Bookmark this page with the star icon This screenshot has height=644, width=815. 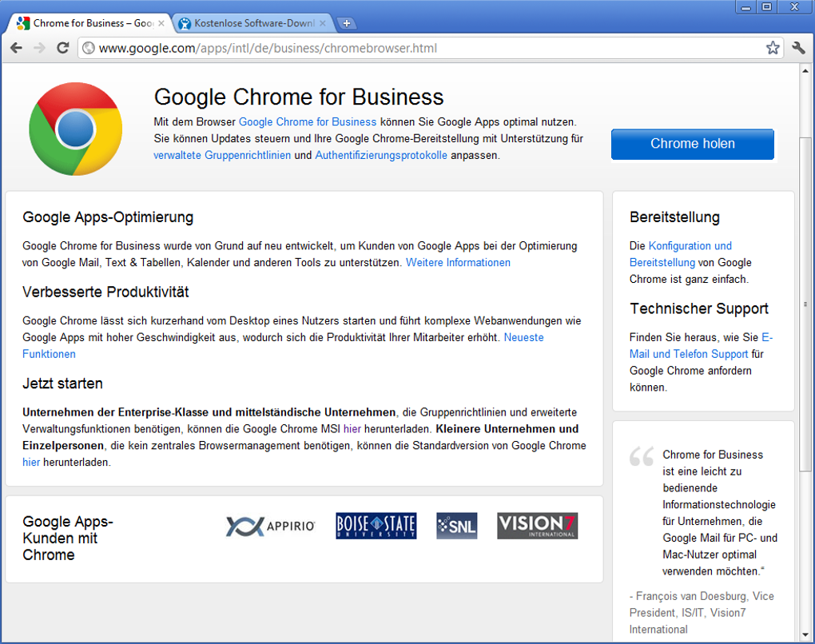(773, 48)
